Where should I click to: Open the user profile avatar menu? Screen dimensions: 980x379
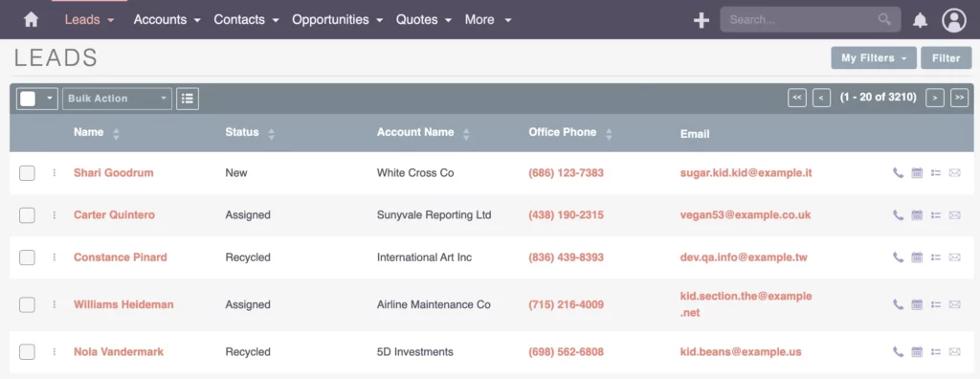tap(954, 20)
